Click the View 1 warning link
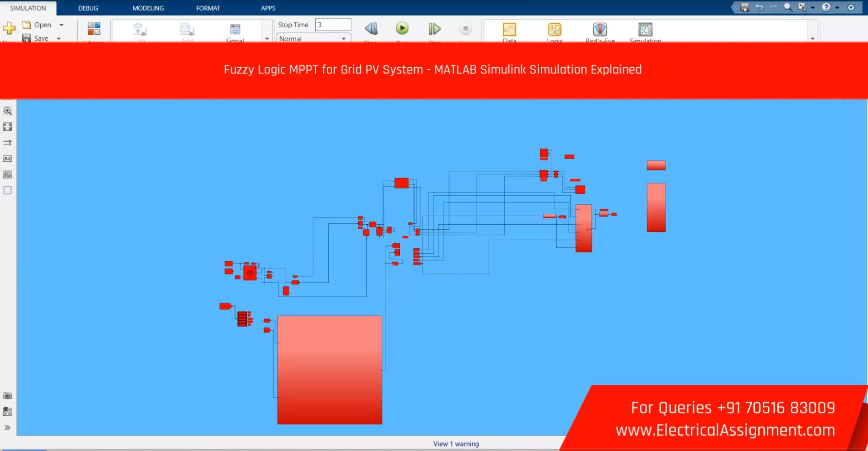The image size is (868, 451). tap(456, 444)
